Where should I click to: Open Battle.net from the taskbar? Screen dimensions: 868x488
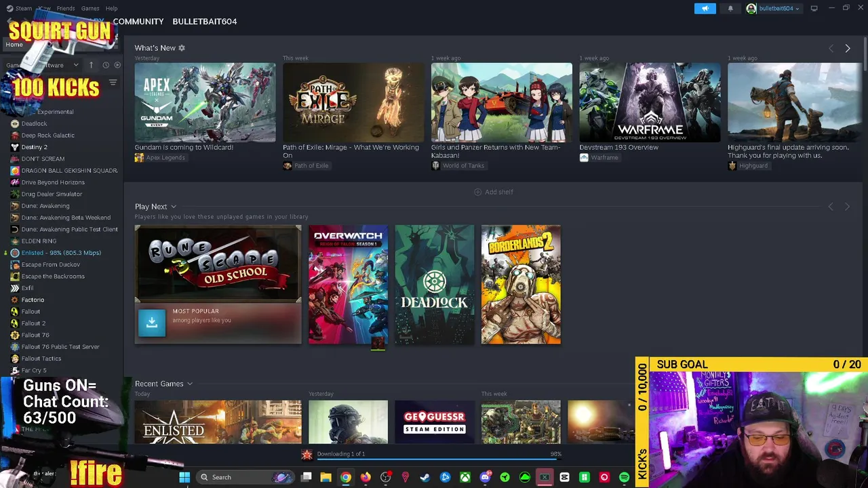click(445, 477)
